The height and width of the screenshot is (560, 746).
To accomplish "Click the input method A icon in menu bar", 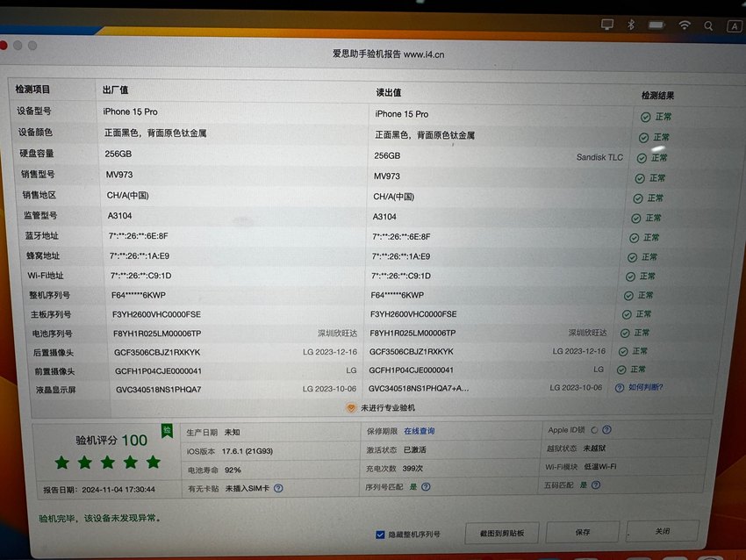I will tap(734, 26).
